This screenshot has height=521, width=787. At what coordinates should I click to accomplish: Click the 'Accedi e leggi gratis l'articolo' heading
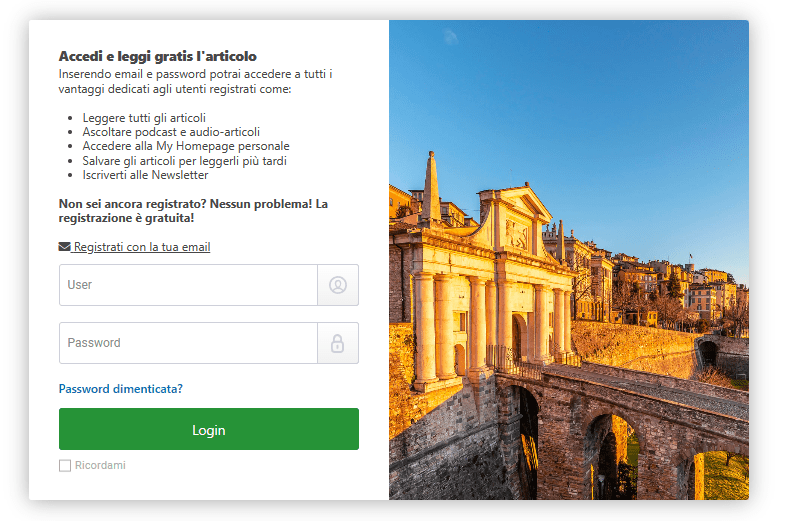click(158, 56)
